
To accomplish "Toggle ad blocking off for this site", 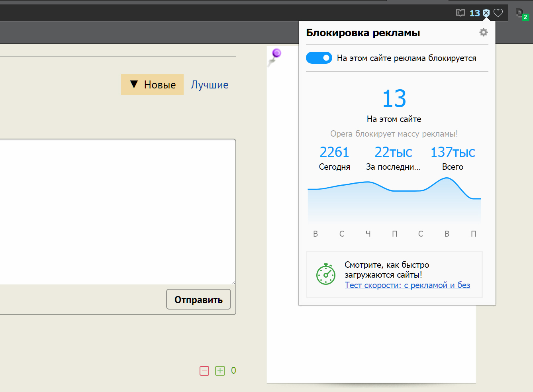I will (x=319, y=58).
